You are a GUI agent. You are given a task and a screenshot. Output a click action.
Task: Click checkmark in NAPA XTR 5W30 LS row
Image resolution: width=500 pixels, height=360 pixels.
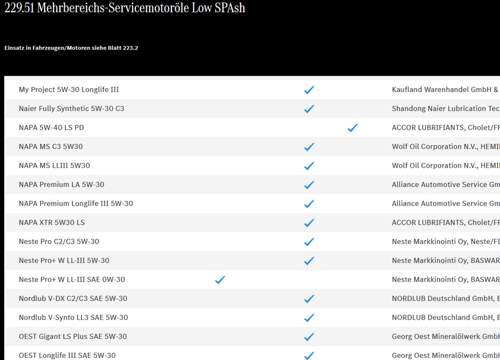[x=309, y=223]
